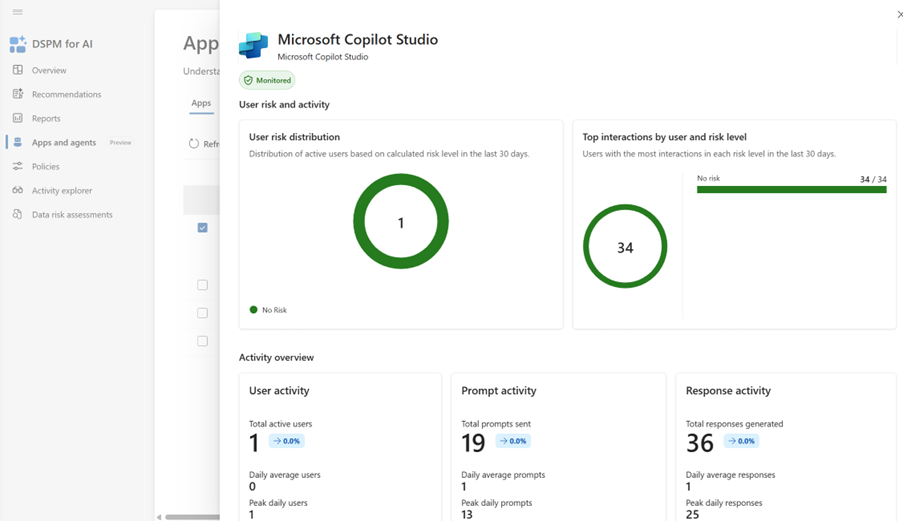This screenshot has height=521, width=903.
Task: Click the 34 interactions donut chart
Action: pos(625,246)
